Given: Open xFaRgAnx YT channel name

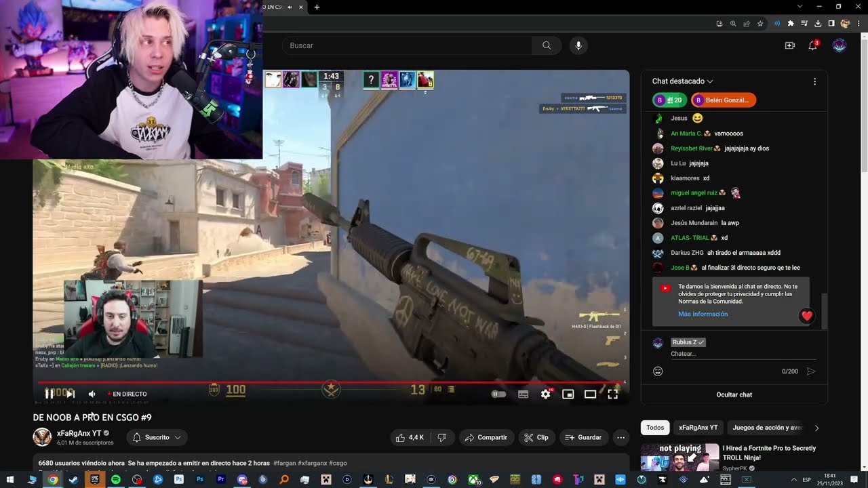Looking at the screenshot, I should click(79, 433).
